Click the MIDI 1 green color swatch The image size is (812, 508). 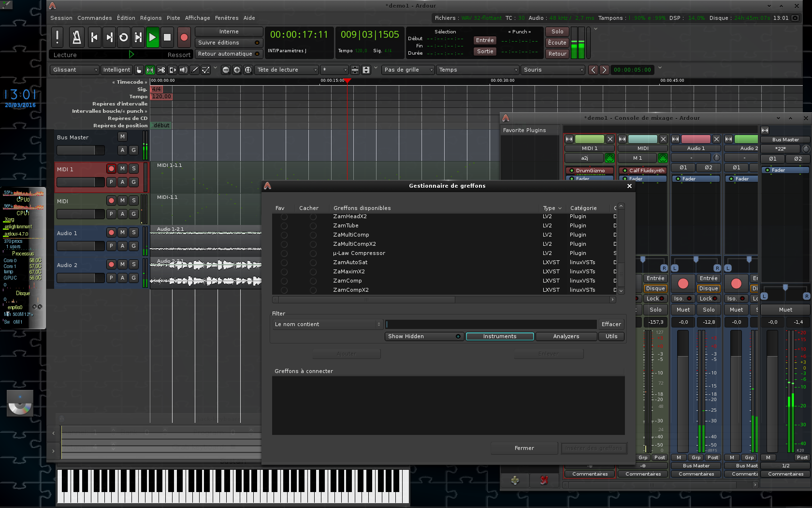(x=589, y=139)
